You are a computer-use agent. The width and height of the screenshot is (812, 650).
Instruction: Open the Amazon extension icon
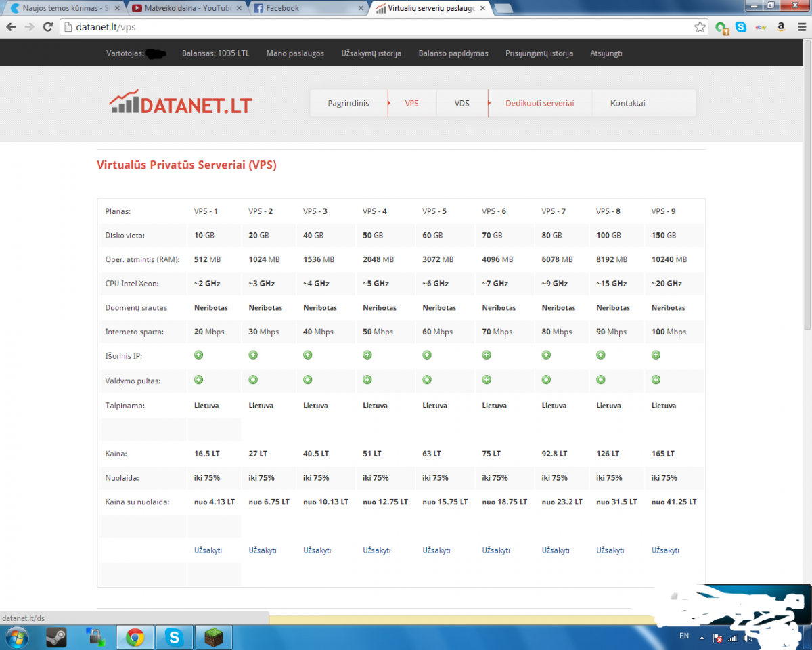[x=780, y=27]
